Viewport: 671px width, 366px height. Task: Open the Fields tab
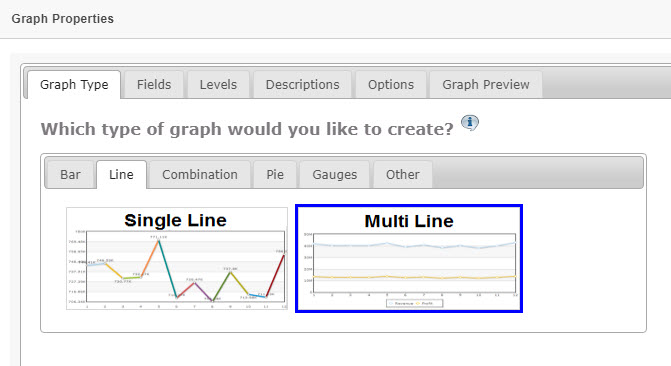coord(154,85)
